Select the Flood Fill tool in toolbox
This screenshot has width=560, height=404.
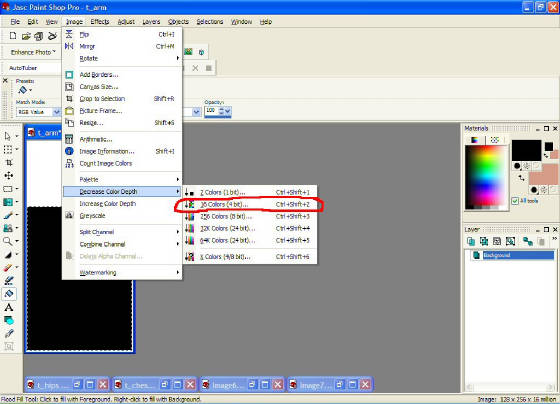[9, 294]
